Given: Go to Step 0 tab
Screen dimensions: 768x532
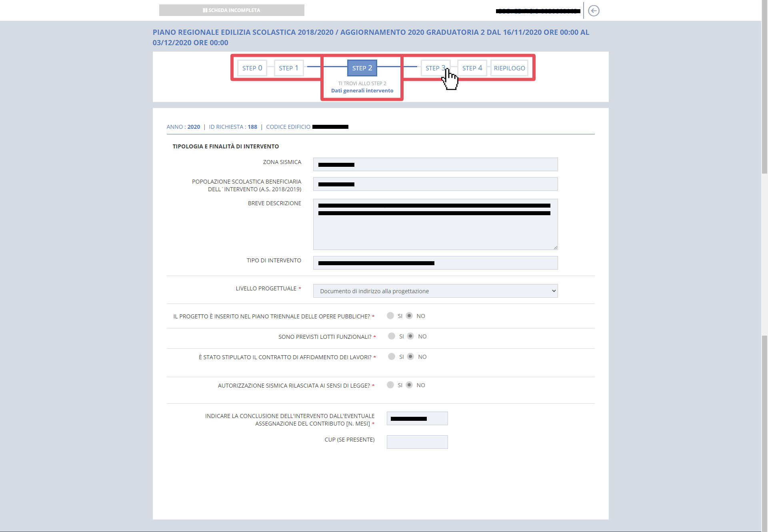Looking at the screenshot, I should pyautogui.click(x=252, y=68).
